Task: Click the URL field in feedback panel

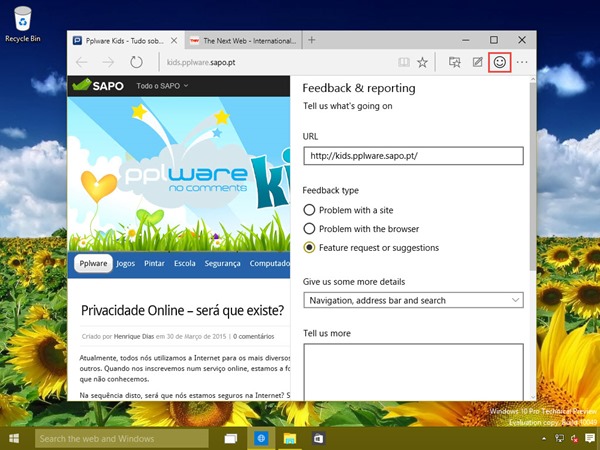Action: pyautogui.click(x=413, y=156)
